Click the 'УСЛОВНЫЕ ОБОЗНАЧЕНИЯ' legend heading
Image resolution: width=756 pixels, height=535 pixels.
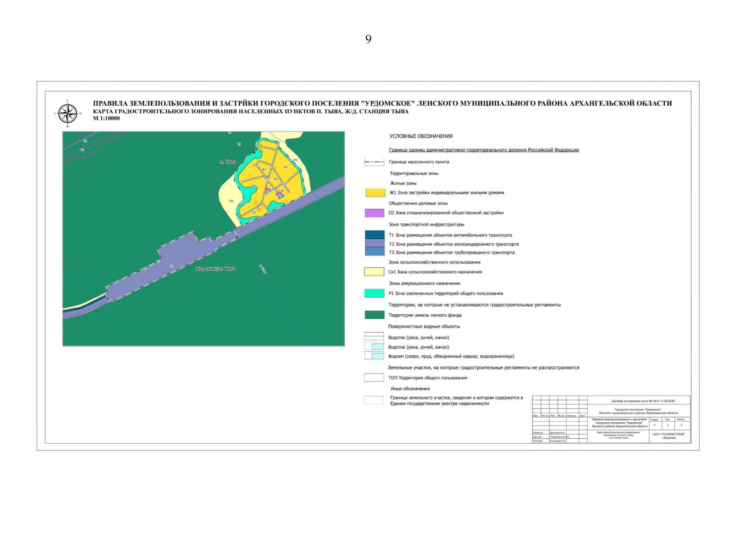click(x=421, y=136)
